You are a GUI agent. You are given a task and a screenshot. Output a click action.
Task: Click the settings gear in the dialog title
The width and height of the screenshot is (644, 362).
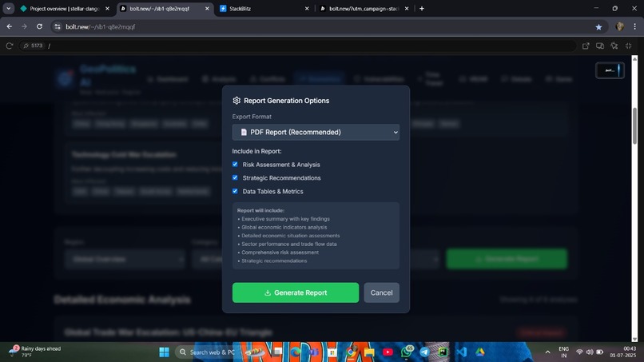pos(237,101)
